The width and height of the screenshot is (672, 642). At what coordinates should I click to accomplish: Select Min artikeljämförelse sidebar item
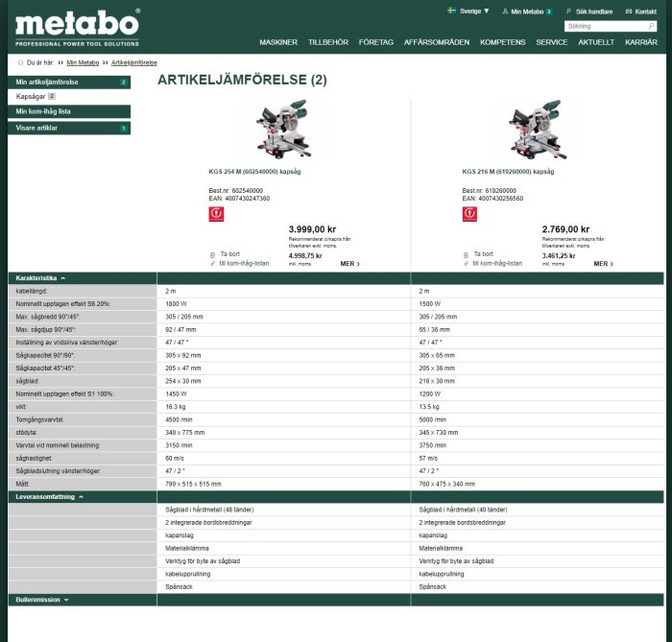[x=69, y=83]
